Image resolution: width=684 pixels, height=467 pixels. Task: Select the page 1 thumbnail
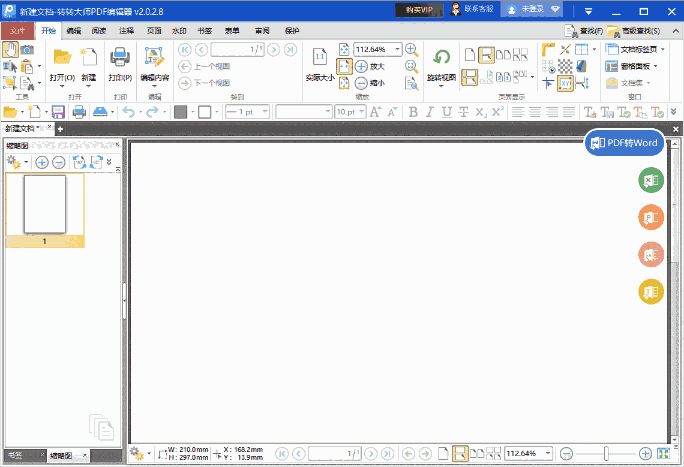[44, 205]
